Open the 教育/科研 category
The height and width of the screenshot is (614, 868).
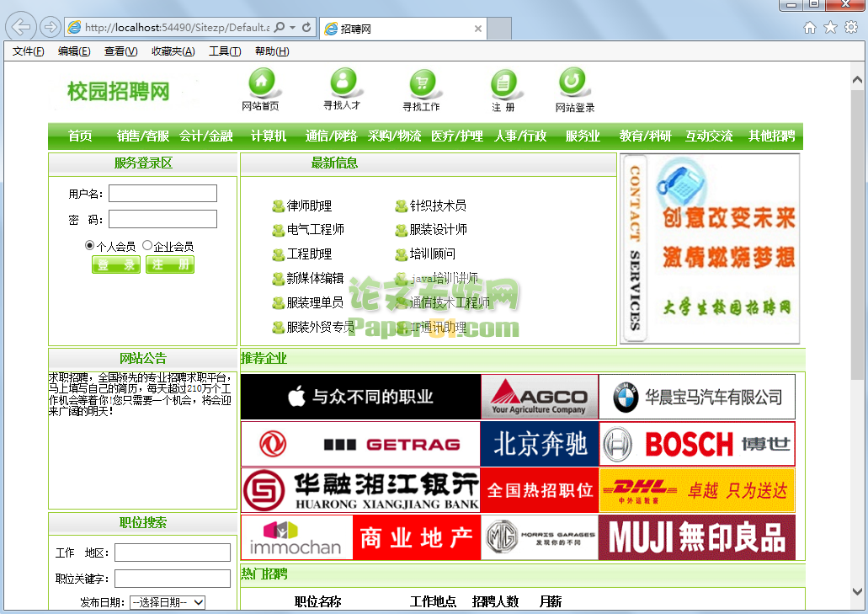click(x=646, y=136)
